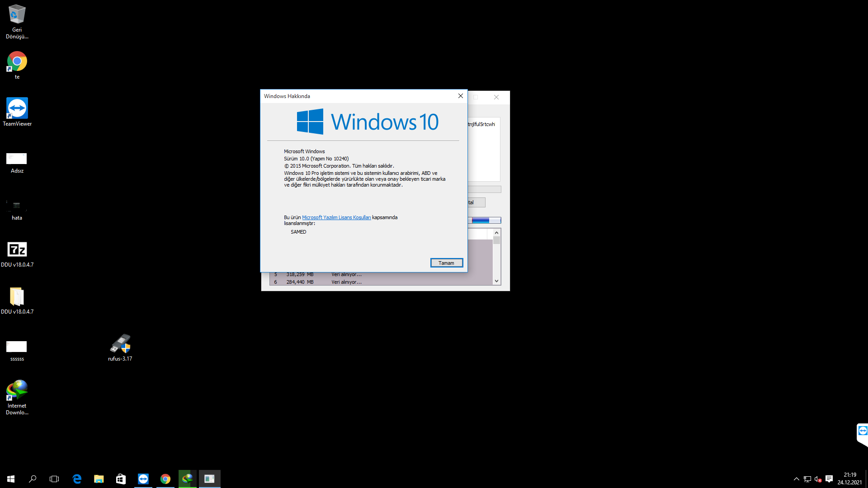The height and width of the screenshot is (488, 868).
Task: Launch Microsoft Edge from taskbar
Action: [x=77, y=479]
